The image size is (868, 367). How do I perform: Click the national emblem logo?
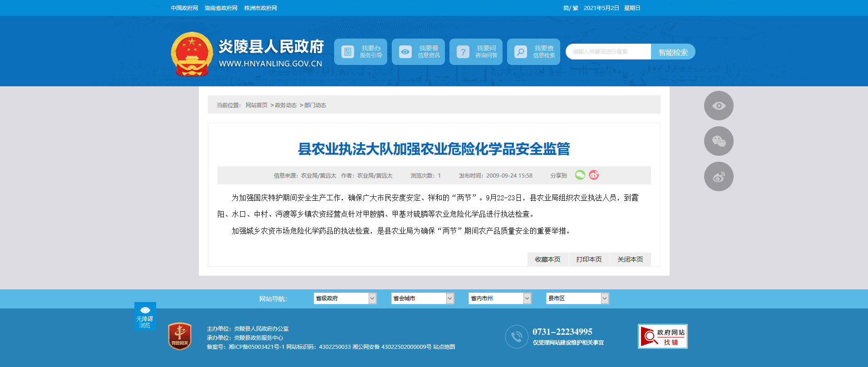192,54
